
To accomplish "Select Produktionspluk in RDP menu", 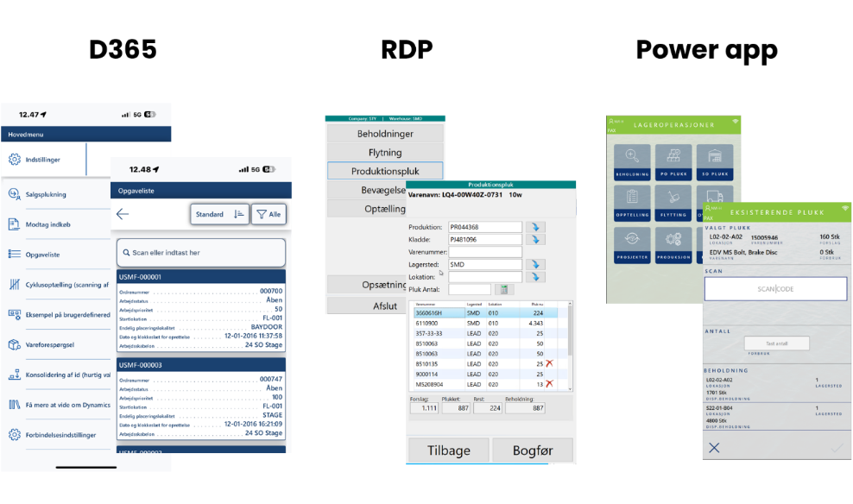I will 385,171.
